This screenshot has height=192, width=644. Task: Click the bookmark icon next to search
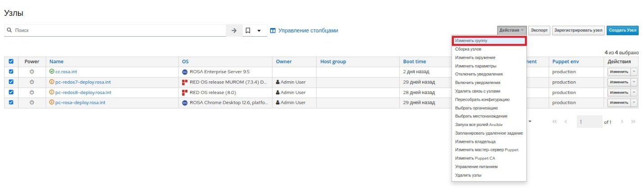[248, 30]
